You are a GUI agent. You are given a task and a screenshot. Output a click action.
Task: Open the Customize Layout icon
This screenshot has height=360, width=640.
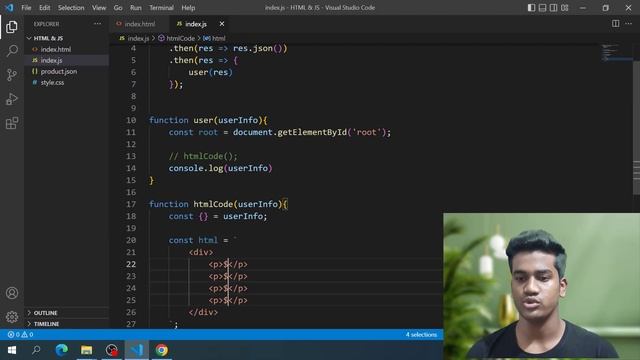coord(564,8)
